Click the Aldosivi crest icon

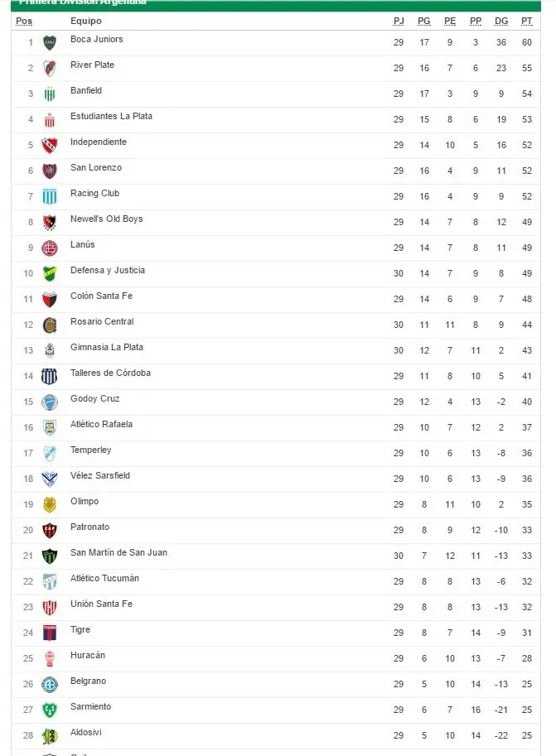[50, 736]
